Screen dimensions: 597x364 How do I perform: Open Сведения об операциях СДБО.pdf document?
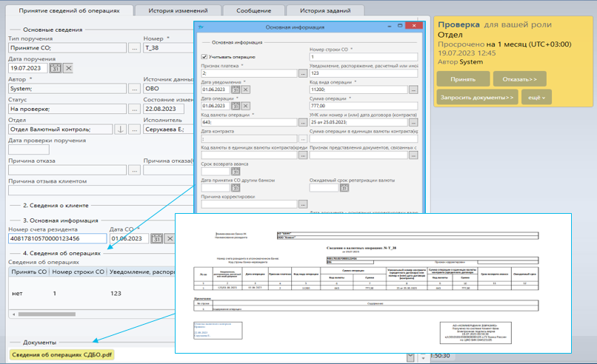point(61,355)
